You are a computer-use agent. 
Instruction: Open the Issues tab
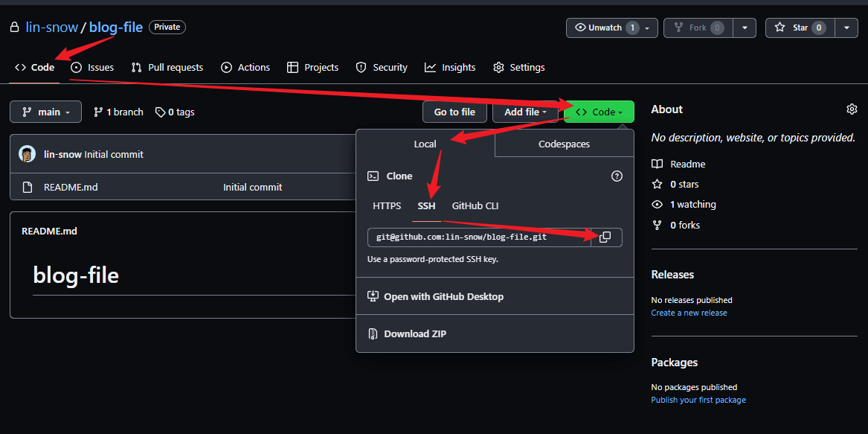[x=92, y=68]
